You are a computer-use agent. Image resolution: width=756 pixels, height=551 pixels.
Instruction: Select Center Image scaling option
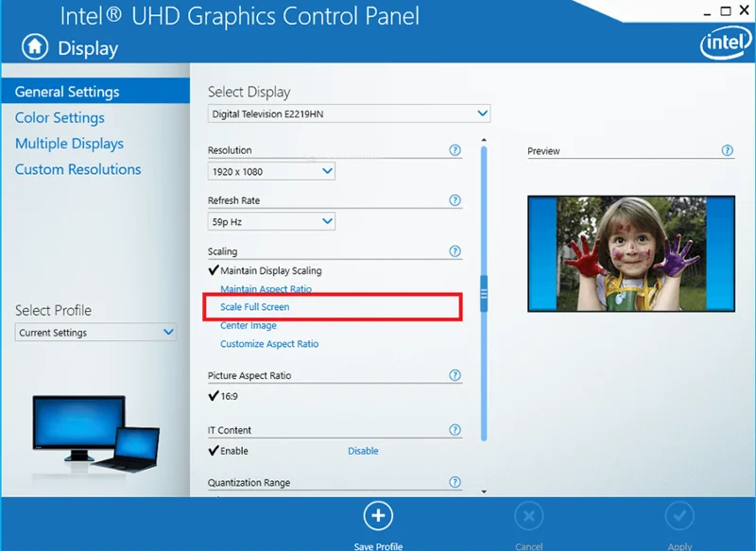click(x=249, y=325)
